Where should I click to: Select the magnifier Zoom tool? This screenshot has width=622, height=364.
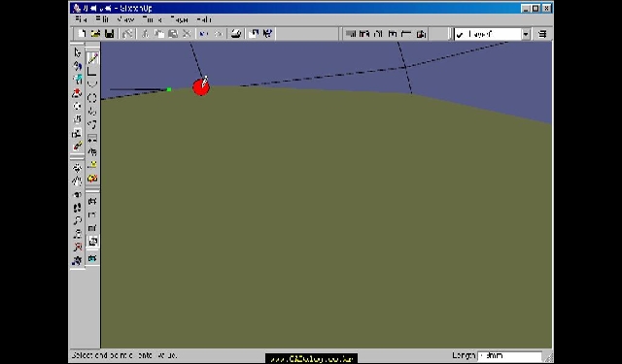click(78, 220)
